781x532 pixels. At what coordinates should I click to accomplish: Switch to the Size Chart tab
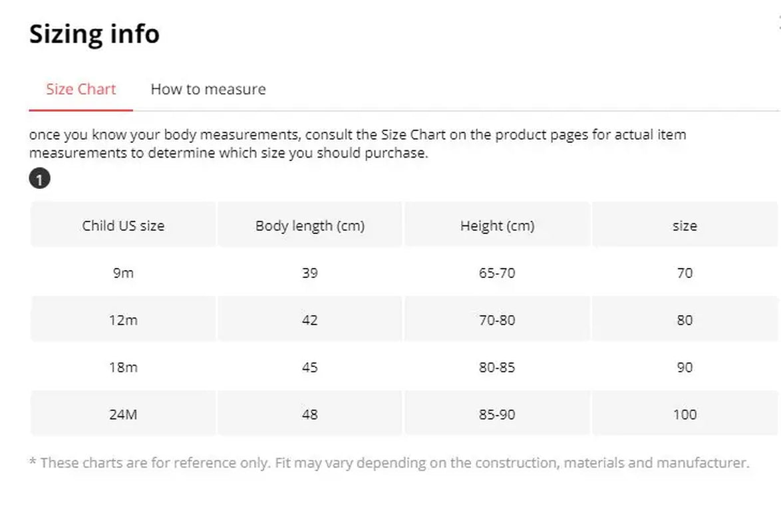(x=80, y=89)
